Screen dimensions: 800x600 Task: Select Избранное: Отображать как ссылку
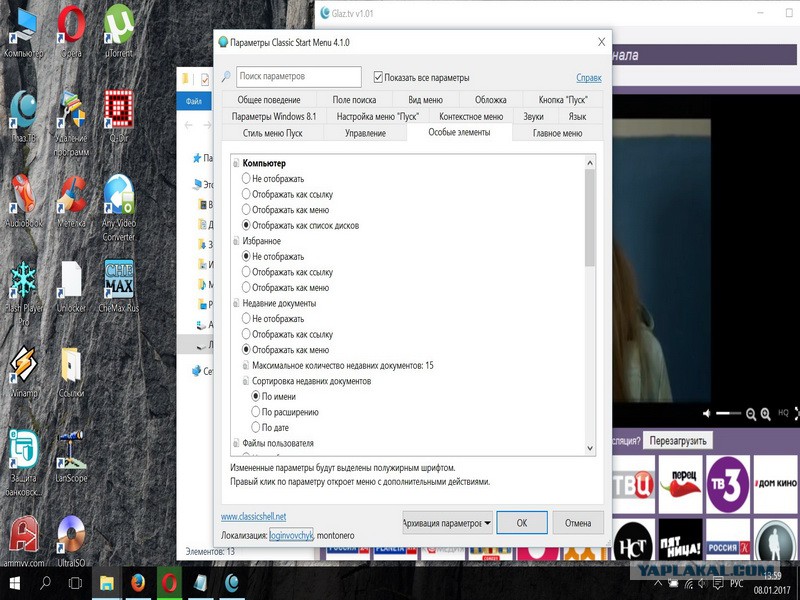coord(246,271)
